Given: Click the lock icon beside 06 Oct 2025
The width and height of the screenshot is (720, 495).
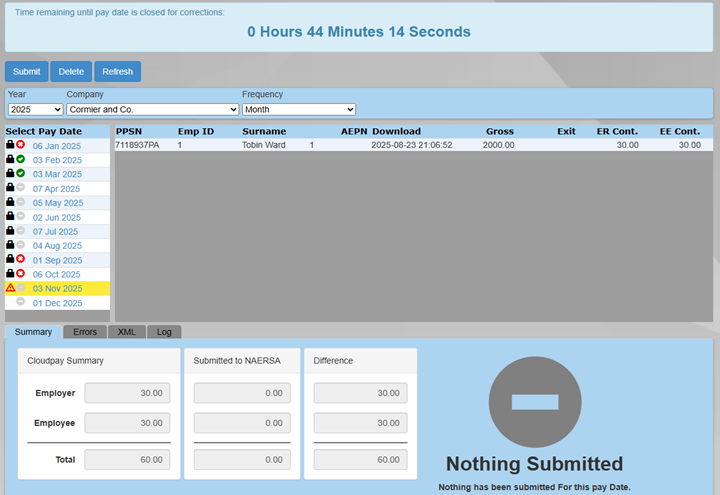Looking at the screenshot, I should tap(10, 273).
